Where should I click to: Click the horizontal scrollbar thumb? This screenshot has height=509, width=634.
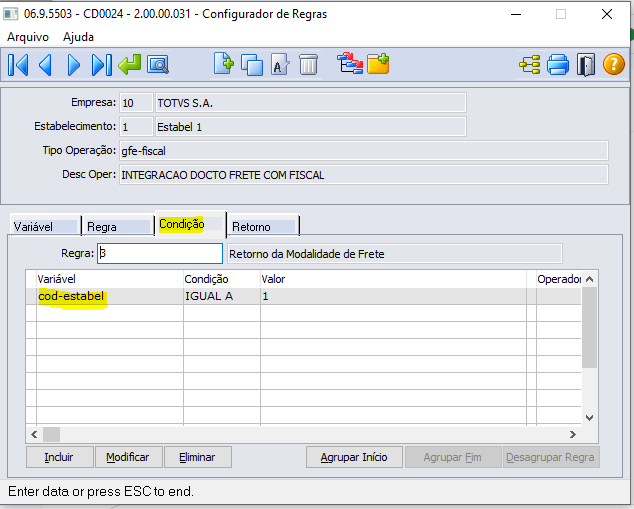coord(51,435)
